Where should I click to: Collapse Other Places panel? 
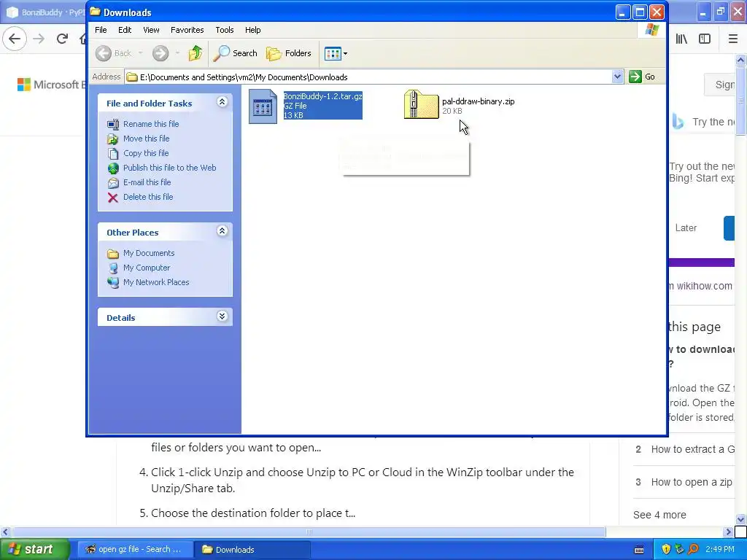tap(222, 231)
